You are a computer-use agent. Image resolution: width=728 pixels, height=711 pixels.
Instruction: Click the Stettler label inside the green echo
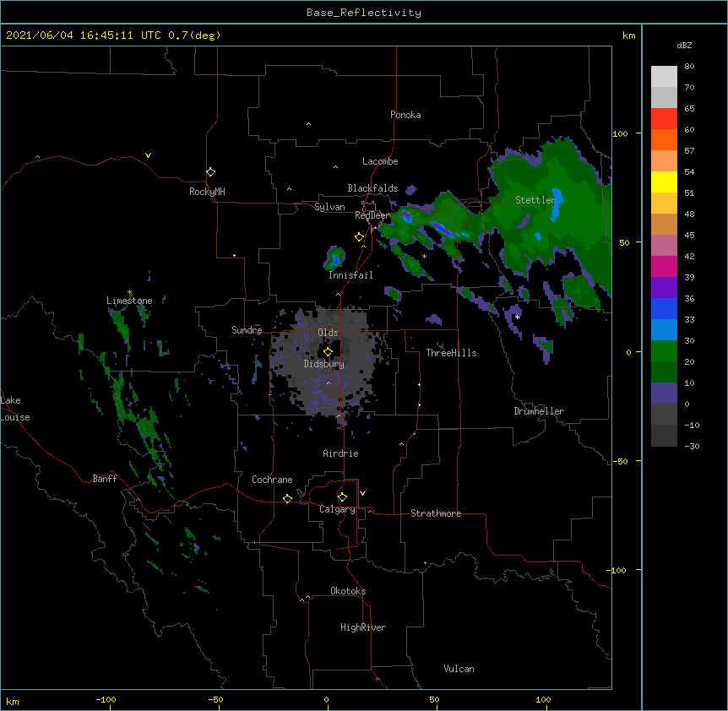(x=535, y=200)
